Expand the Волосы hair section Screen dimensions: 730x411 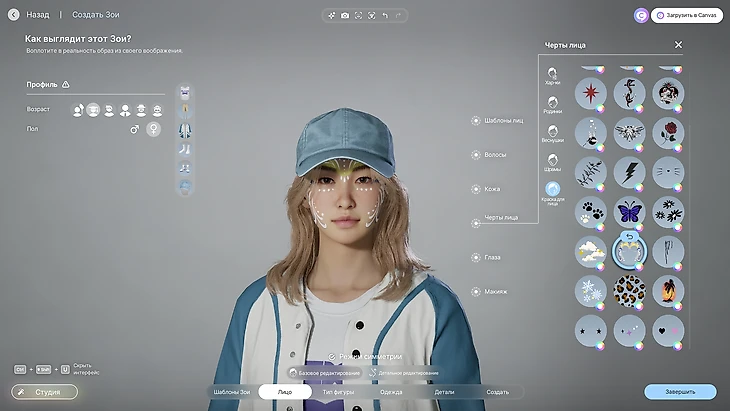476,155
